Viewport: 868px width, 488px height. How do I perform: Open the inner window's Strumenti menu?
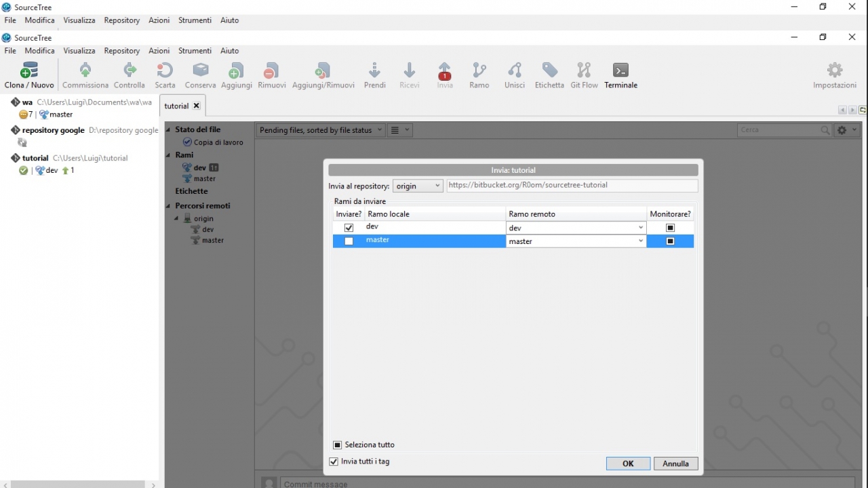coord(195,51)
